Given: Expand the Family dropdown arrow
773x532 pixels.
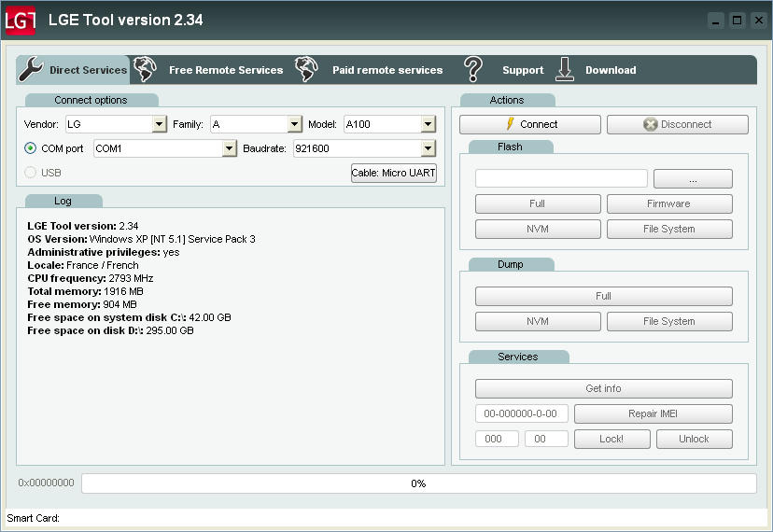Looking at the screenshot, I should [x=295, y=124].
